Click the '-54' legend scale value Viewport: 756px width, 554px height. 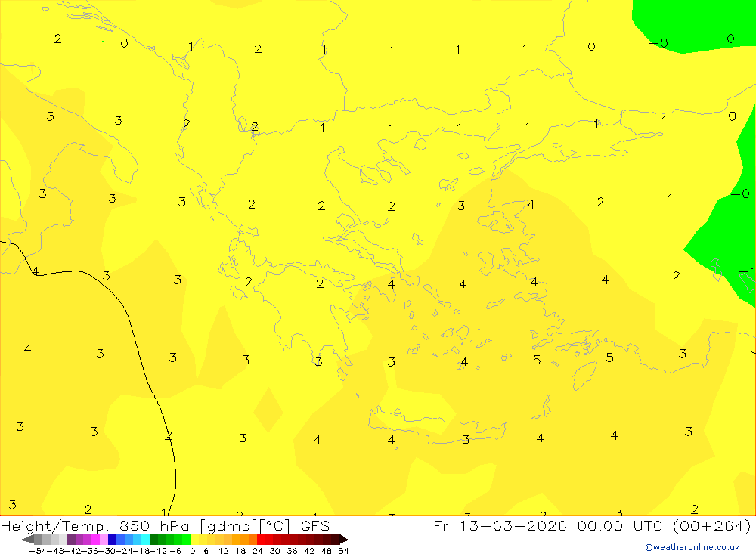pos(38,551)
